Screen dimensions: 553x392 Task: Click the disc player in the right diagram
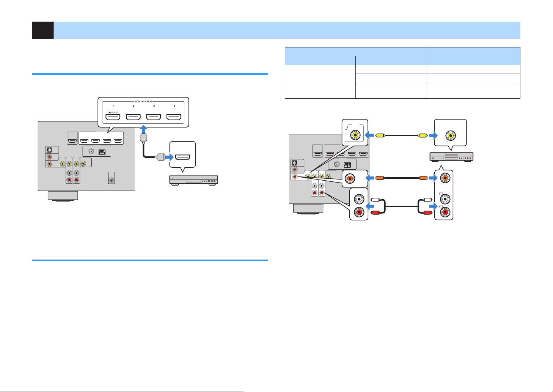(451, 157)
